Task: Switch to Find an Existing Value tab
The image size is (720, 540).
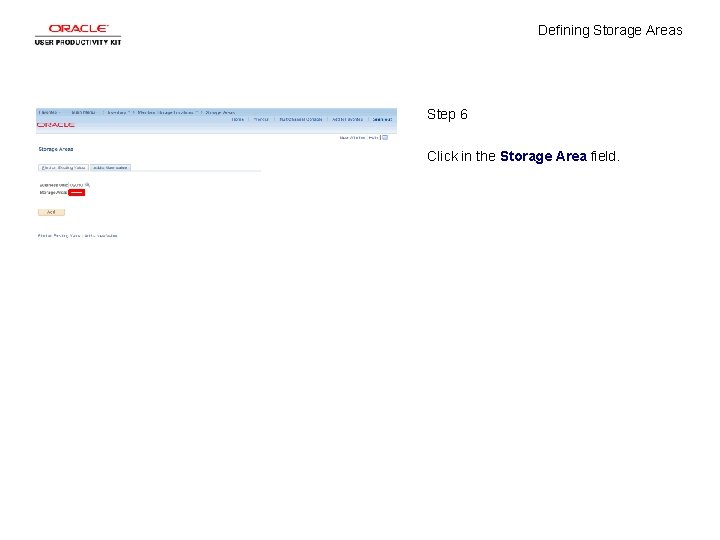Action: click(63, 168)
